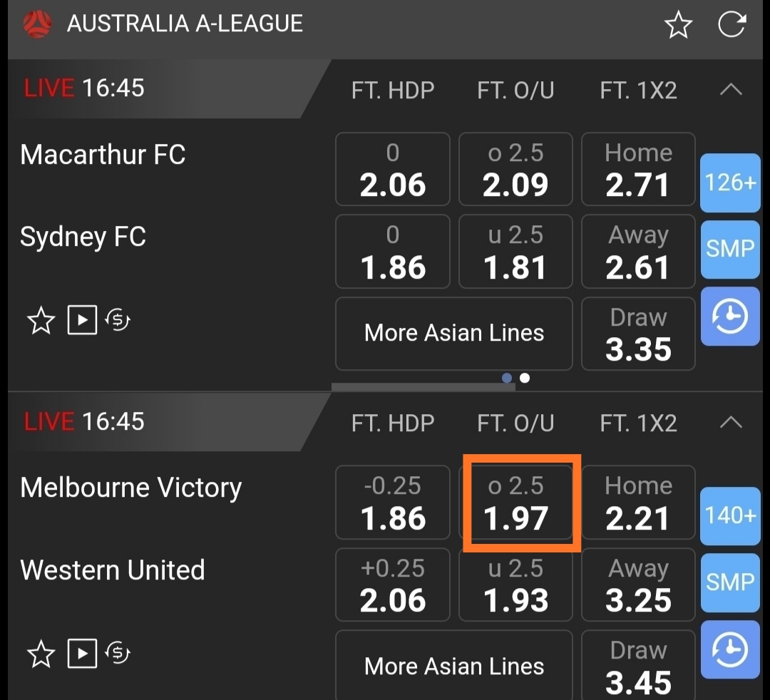The width and height of the screenshot is (770, 700).
Task: Open 126+ more markets for Macarthur match
Action: [730, 182]
